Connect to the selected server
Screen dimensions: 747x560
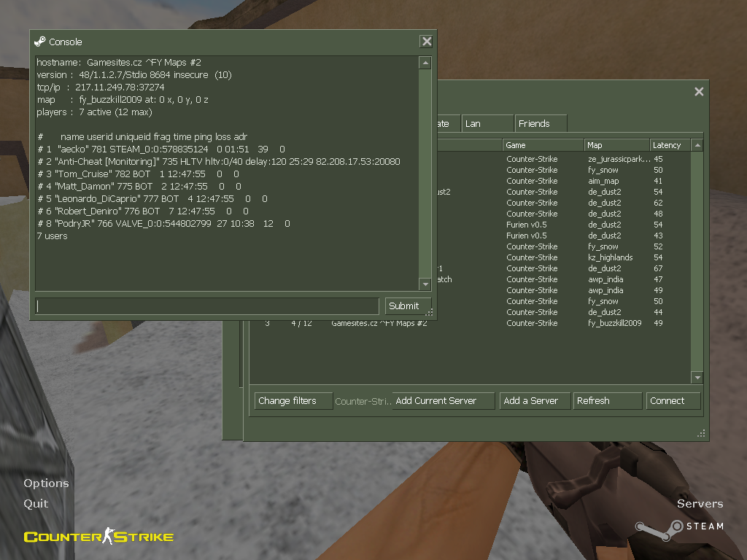673,401
